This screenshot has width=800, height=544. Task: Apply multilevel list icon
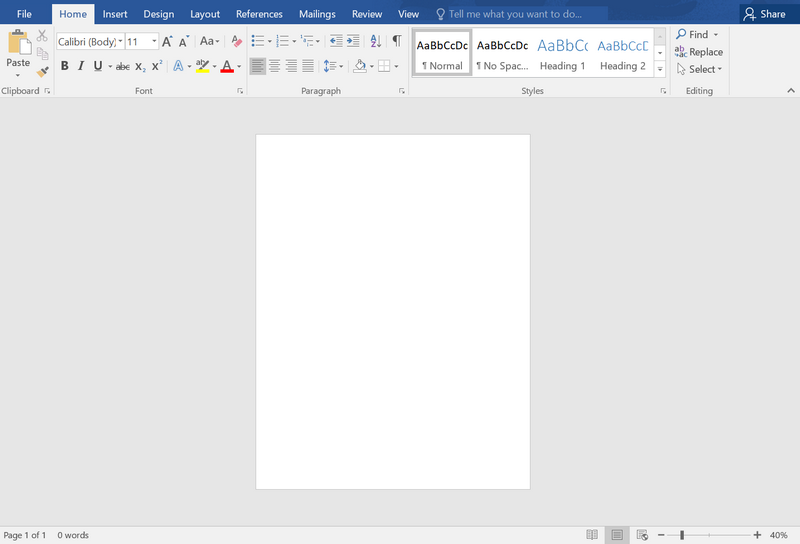tap(307, 41)
